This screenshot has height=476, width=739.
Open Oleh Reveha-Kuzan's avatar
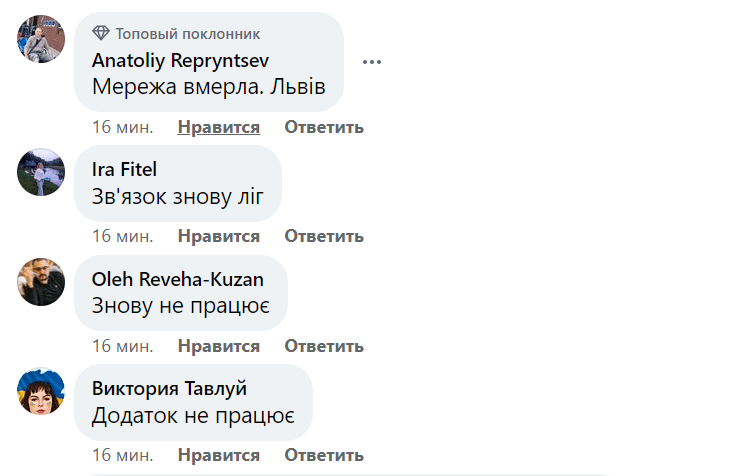pyautogui.click(x=41, y=281)
